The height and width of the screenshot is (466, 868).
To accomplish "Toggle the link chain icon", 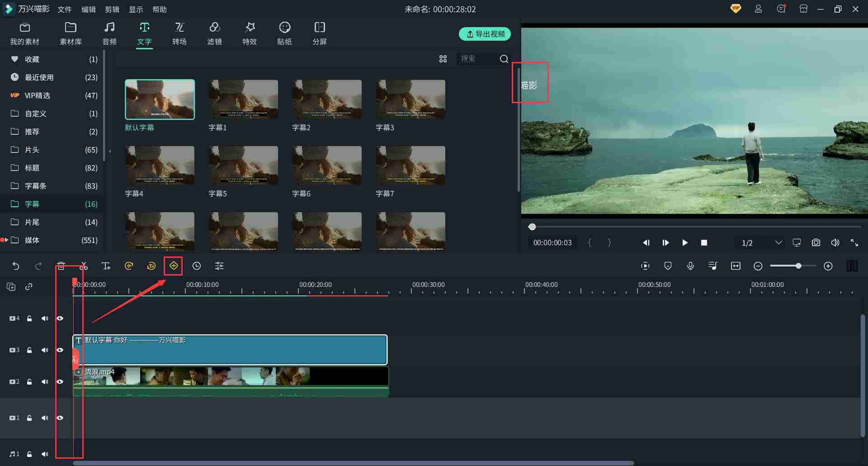I will pos(29,286).
